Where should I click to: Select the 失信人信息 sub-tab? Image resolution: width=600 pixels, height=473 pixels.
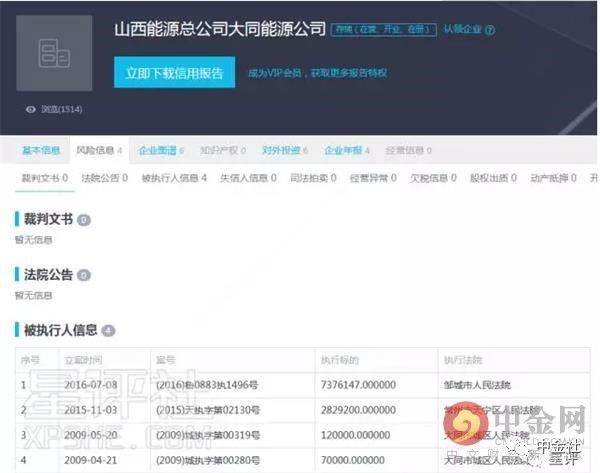(x=248, y=178)
